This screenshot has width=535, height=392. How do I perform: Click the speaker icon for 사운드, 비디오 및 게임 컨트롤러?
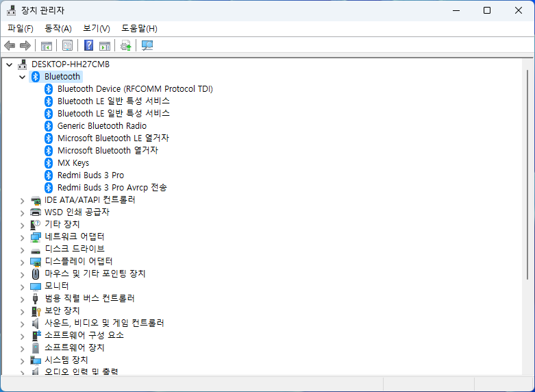(x=36, y=323)
